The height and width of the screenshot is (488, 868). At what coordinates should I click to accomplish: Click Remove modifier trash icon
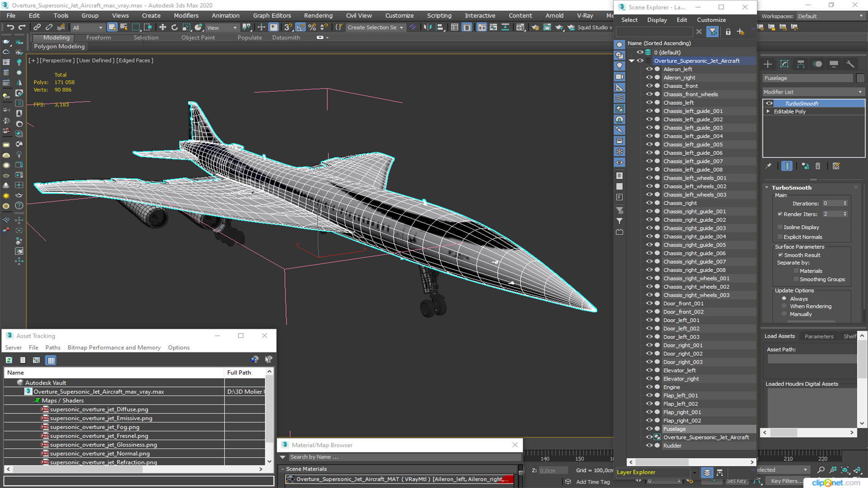click(x=818, y=166)
